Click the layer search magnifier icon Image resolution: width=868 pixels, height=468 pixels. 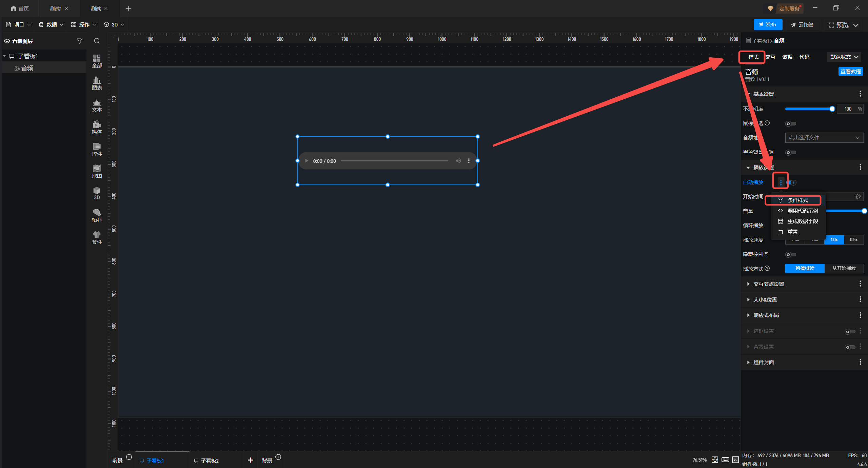coord(97,41)
